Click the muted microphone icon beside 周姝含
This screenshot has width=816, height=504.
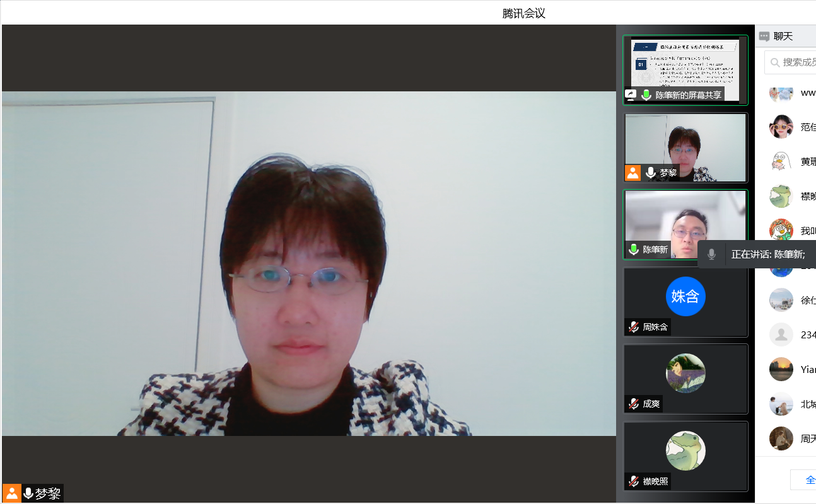(x=633, y=327)
